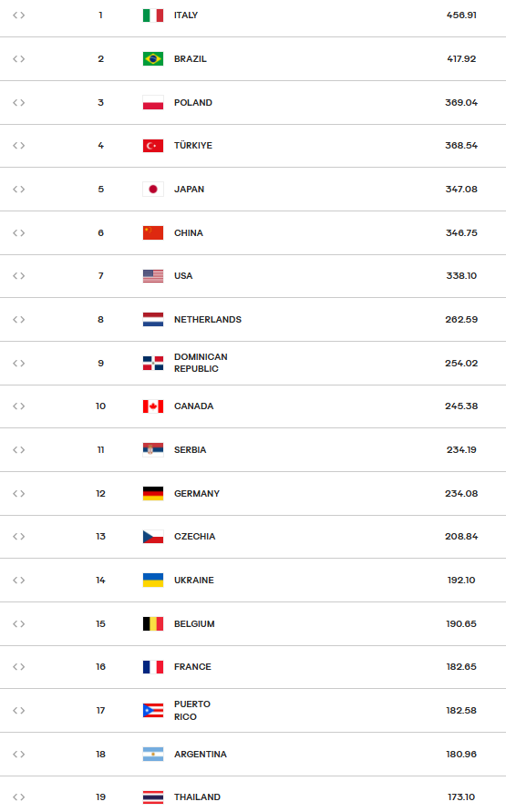The height and width of the screenshot is (812, 506).
Task: Open the DOMINICAN REPUBLIC team link
Action: pyautogui.click(x=201, y=363)
